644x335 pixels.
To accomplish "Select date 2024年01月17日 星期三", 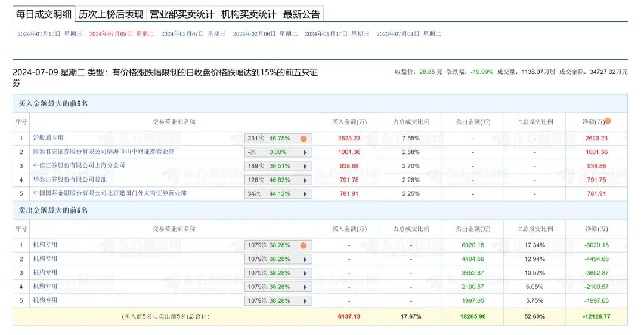I will coord(337,34).
